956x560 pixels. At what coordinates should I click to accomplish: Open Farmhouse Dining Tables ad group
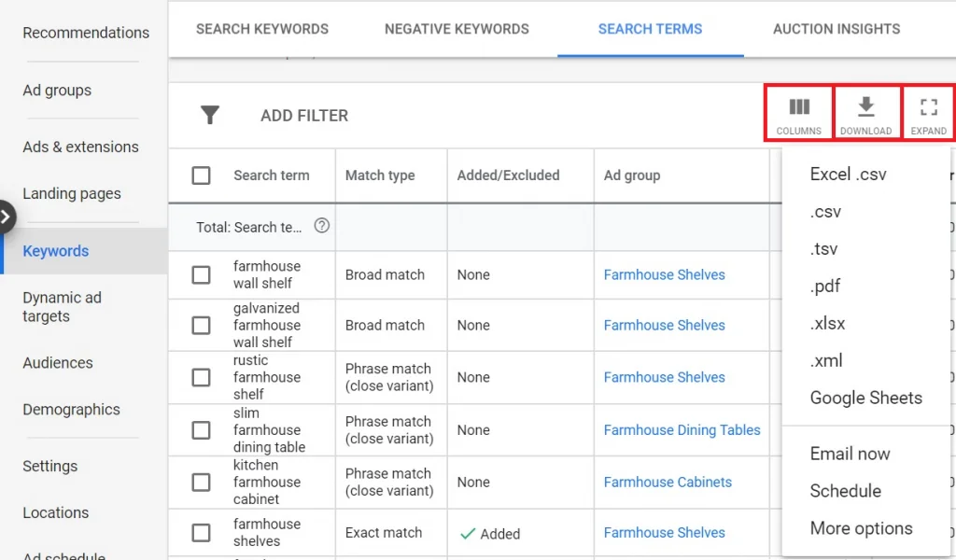682,430
